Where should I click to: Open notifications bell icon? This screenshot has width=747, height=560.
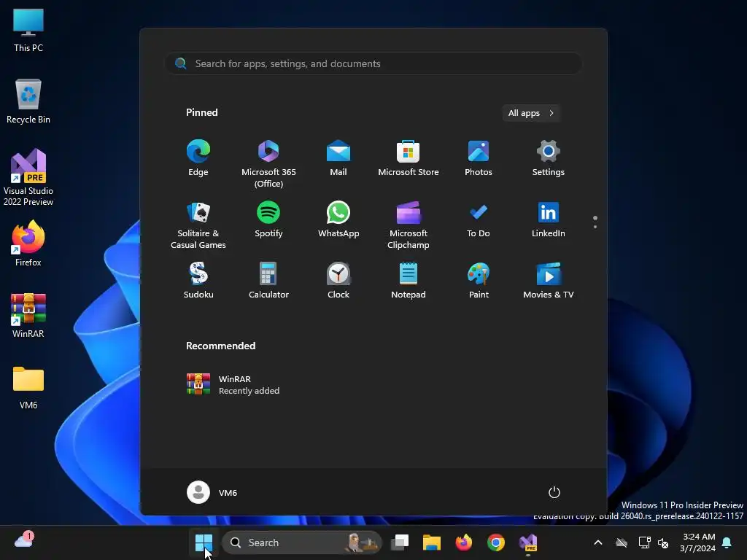pos(727,542)
